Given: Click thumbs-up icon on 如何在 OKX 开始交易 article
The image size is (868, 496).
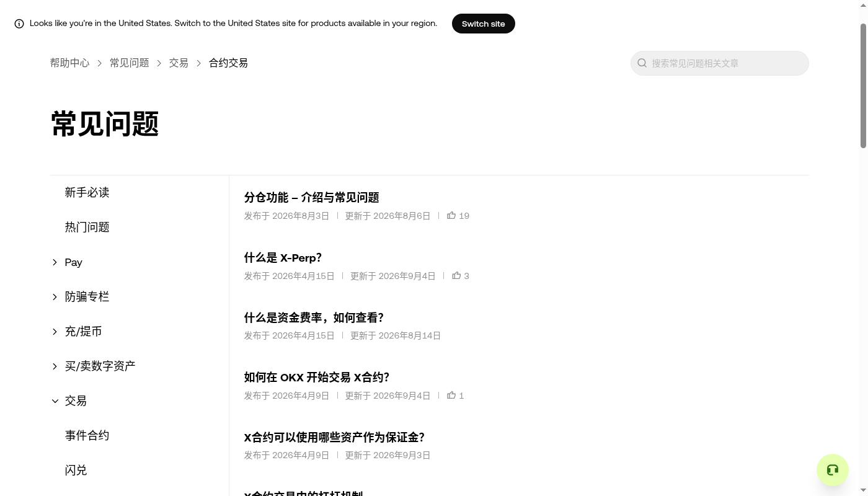Looking at the screenshot, I should tap(451, 395).
